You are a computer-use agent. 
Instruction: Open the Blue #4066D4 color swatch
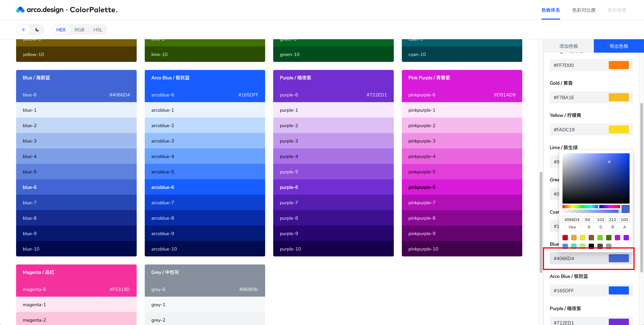[x=619, y=258]
